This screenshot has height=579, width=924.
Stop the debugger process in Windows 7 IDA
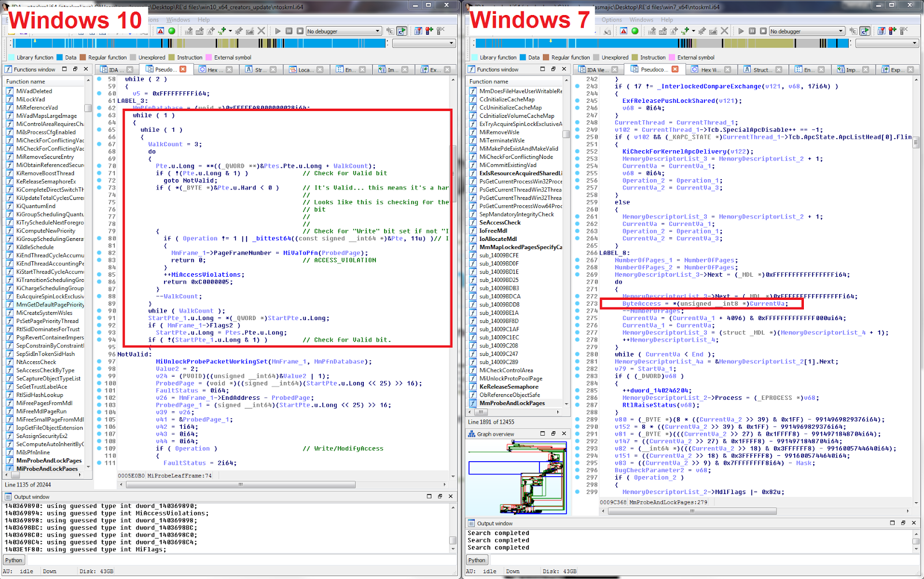pyautogui.click(x=763, y=31)
